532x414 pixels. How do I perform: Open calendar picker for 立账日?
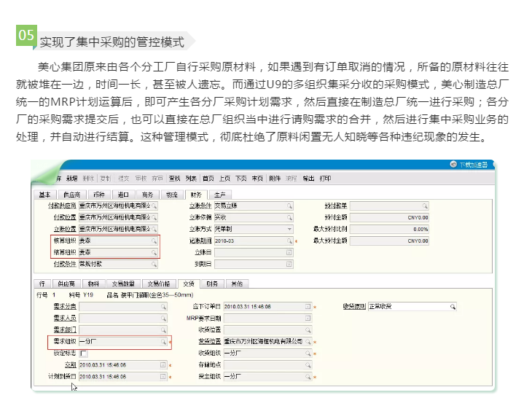click(289, 252)
